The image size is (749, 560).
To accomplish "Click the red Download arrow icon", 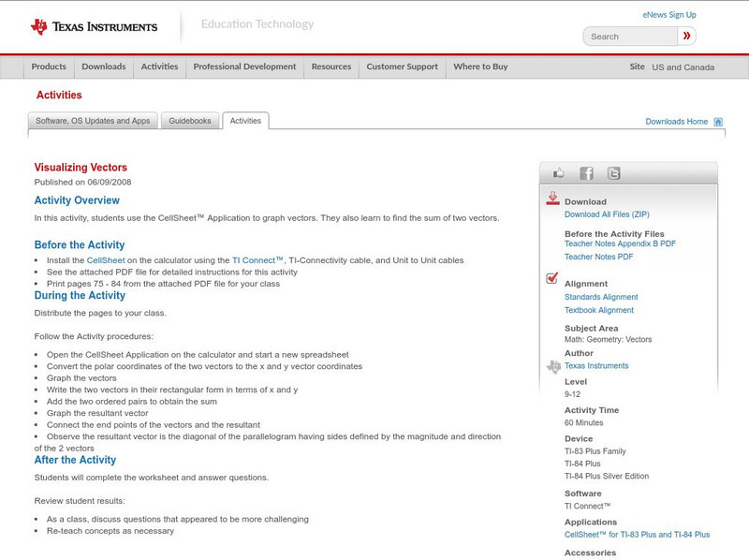I will pyautogui.click(x=552, y=199).
